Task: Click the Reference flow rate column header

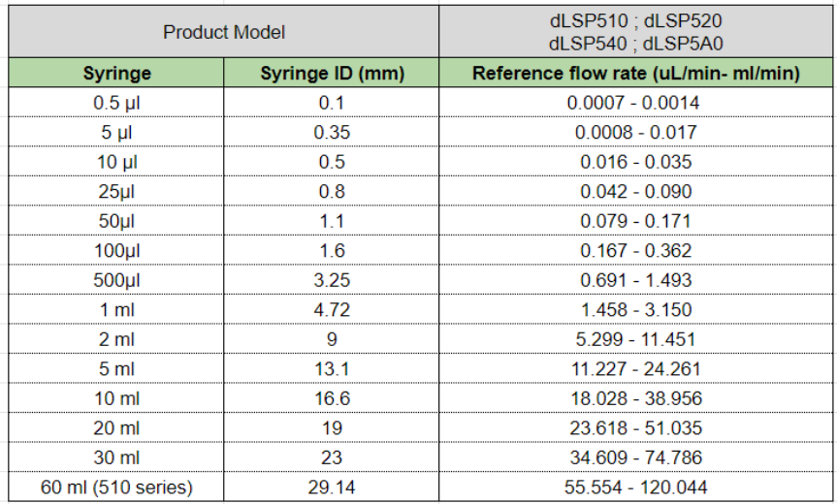Action: [x=635, y=74]
